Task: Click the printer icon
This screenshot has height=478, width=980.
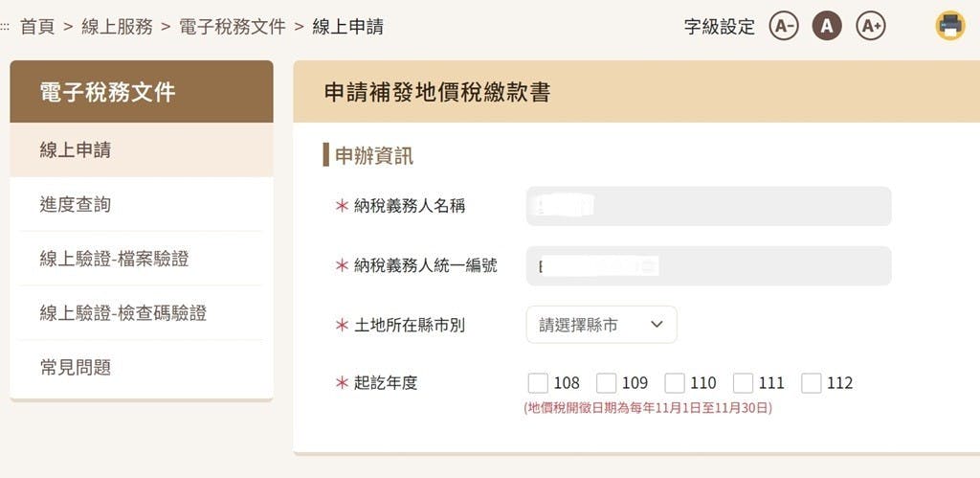Action: (x=950, y=25)
